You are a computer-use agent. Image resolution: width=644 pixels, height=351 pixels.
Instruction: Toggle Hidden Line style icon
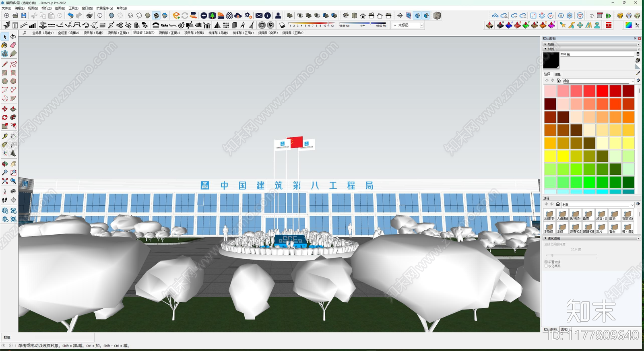tap(139, 16)
